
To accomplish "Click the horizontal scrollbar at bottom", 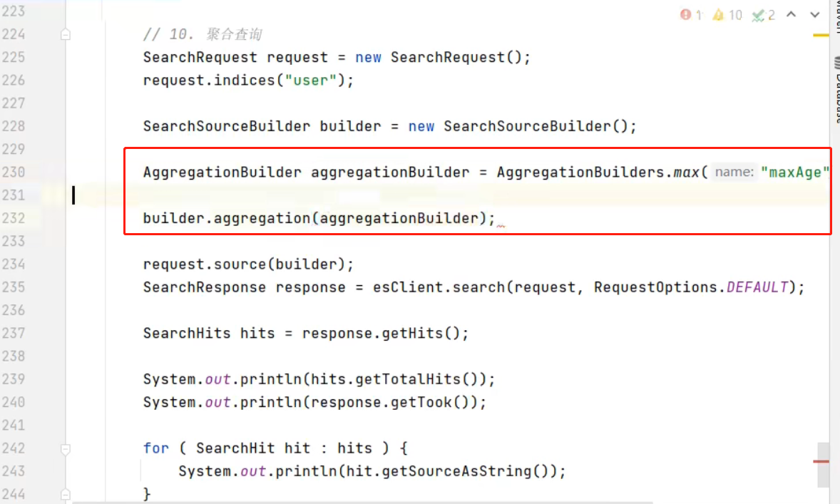I will [x=363, y=503].
